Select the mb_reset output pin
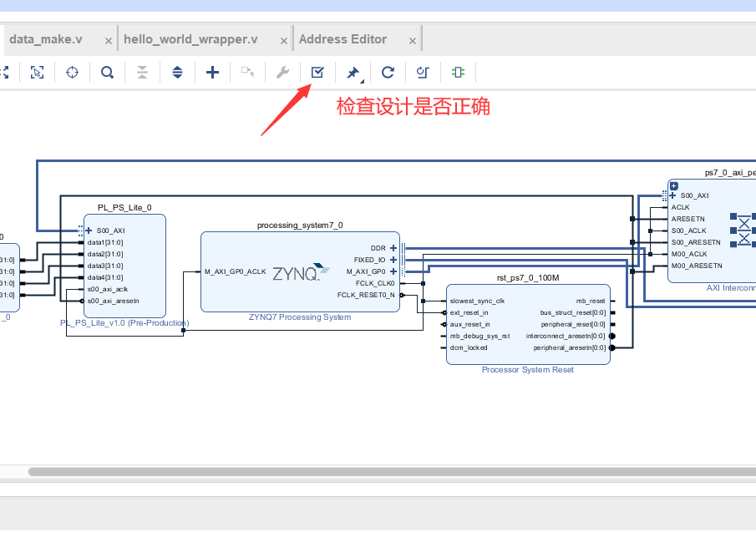This screenshot has height=537, width=756. tap(591, 301)
